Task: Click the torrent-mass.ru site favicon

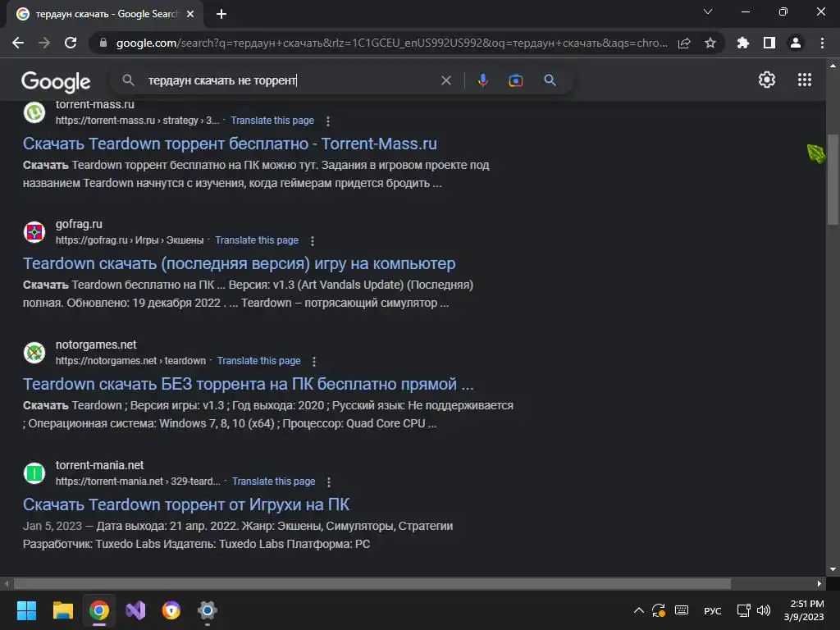Action: (x=34, y=112)
